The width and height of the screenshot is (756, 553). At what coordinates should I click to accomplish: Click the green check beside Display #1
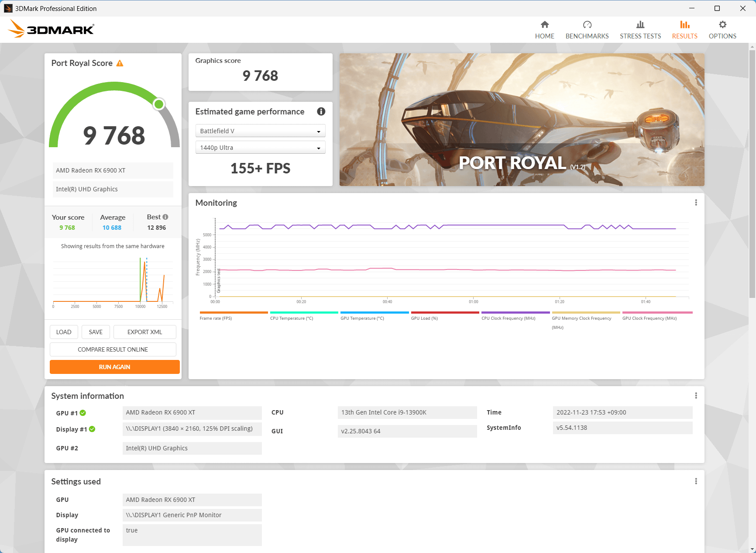pyautogui.click(x=92, y=429)
